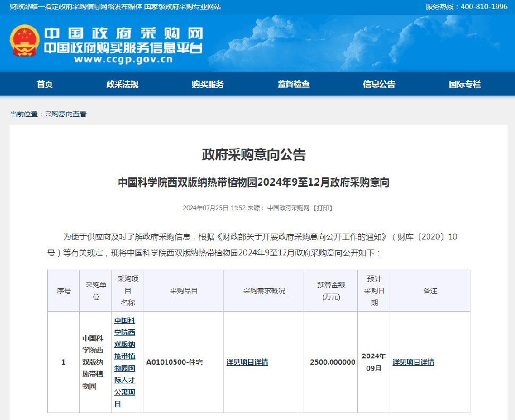The width and height of the screenshot is (515, 420).
Task: Go to the 政采法规 menu section
Action: [x=122, y=84]
